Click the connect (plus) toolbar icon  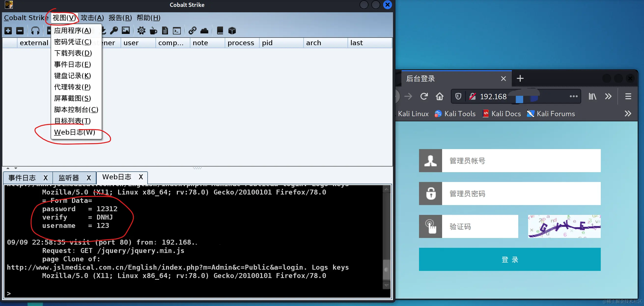(8, 31)
